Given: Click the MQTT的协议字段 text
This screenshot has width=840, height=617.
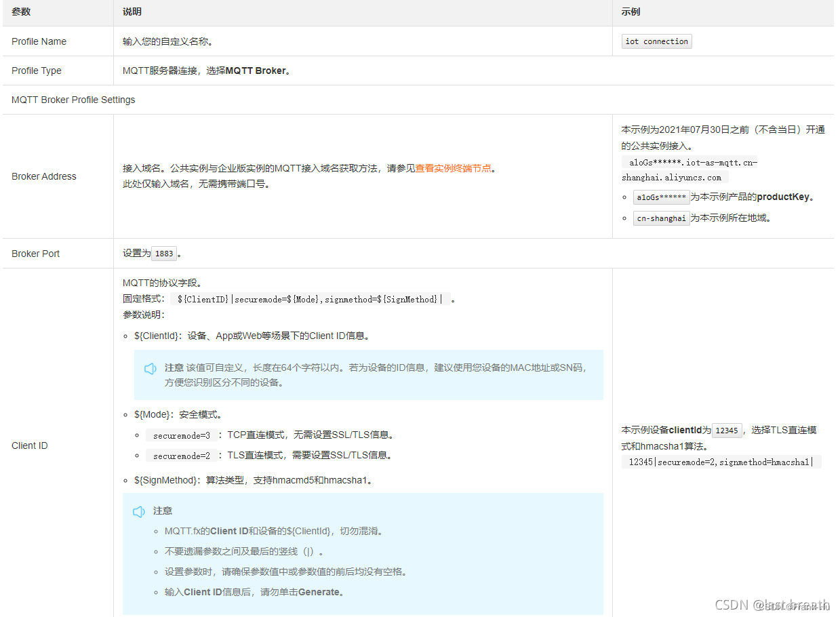Looking at the screenshot, I should [x=162, y=283].
